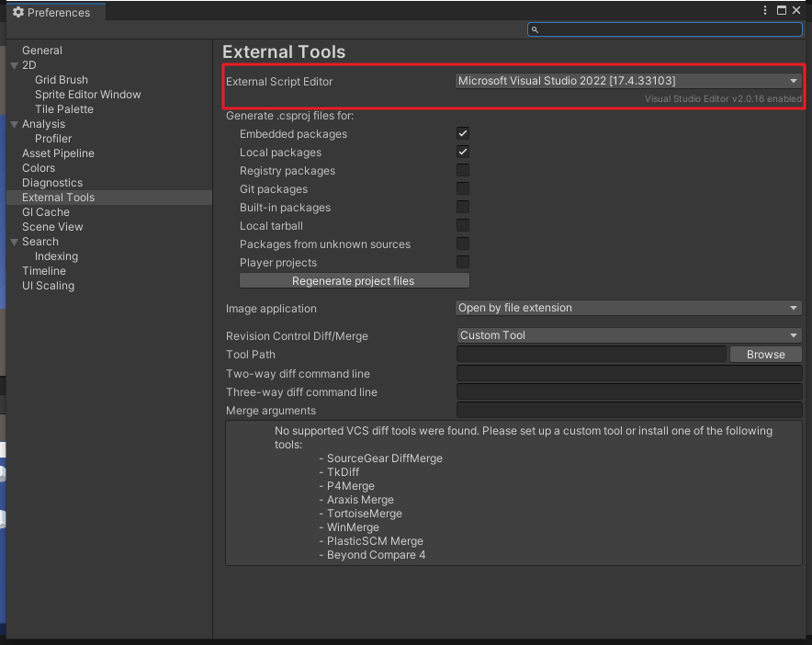
Task: Click 'SourceGear DiffMerge' in tools list
Action: (x=384, y=458)
